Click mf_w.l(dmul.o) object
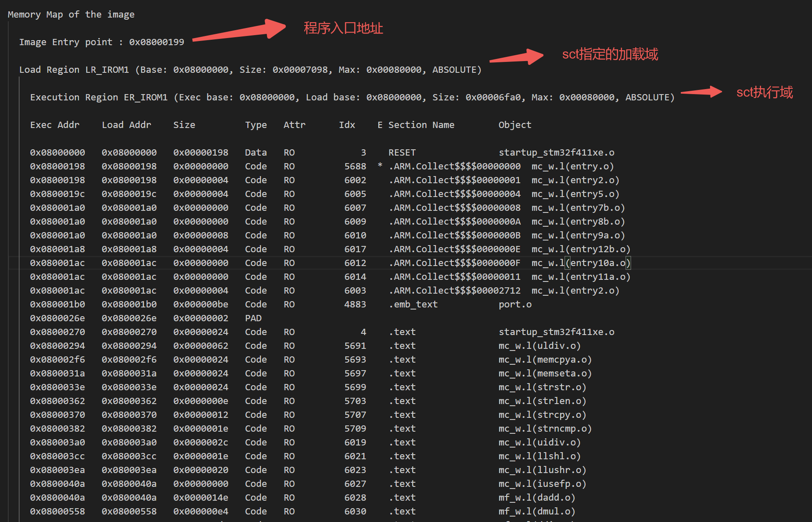 (537, 512)
